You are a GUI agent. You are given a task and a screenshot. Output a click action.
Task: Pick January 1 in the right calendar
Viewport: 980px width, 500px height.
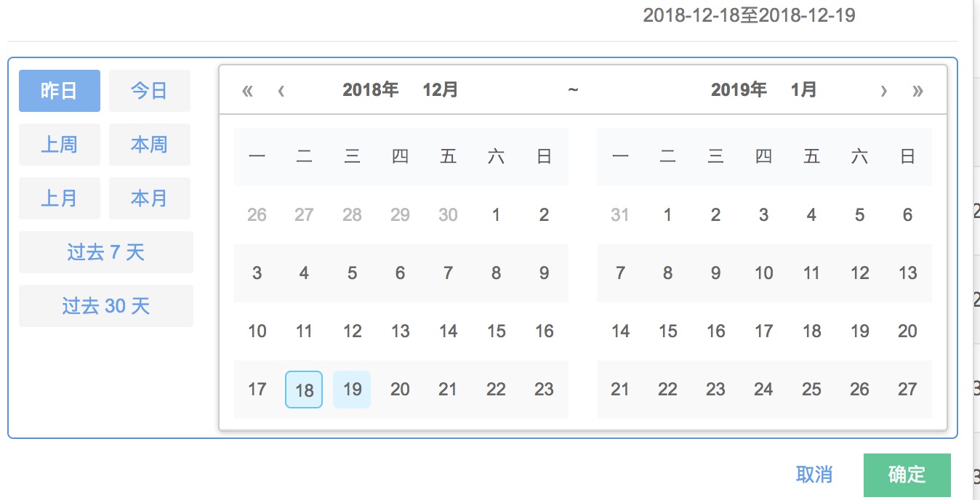pyautogui.click(x=667, y=214)
